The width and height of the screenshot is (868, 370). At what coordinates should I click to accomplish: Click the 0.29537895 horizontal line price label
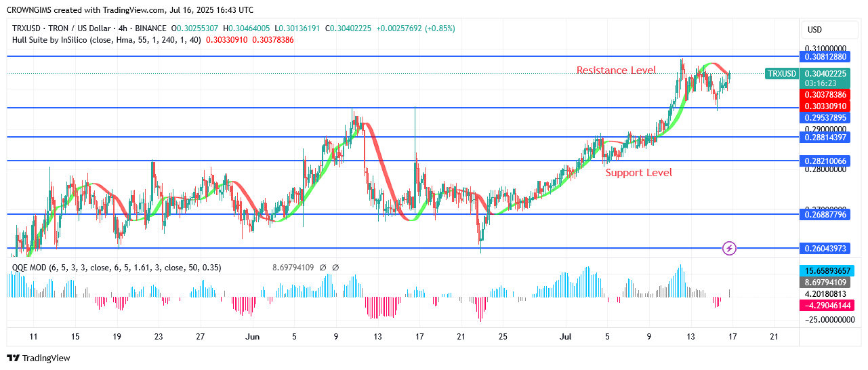click(x=824, y=117)
